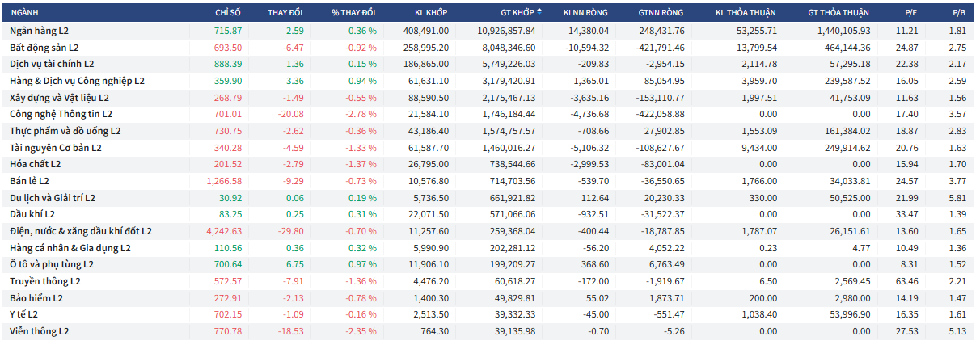Open the Ngân hàng L2 industry row

tap(39, 31)
